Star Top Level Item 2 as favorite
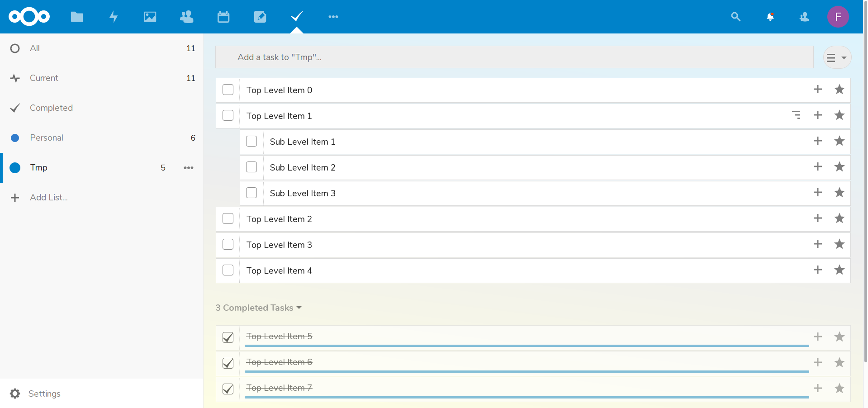This screenshot has height=408, width=868. [x=839, y=218]
